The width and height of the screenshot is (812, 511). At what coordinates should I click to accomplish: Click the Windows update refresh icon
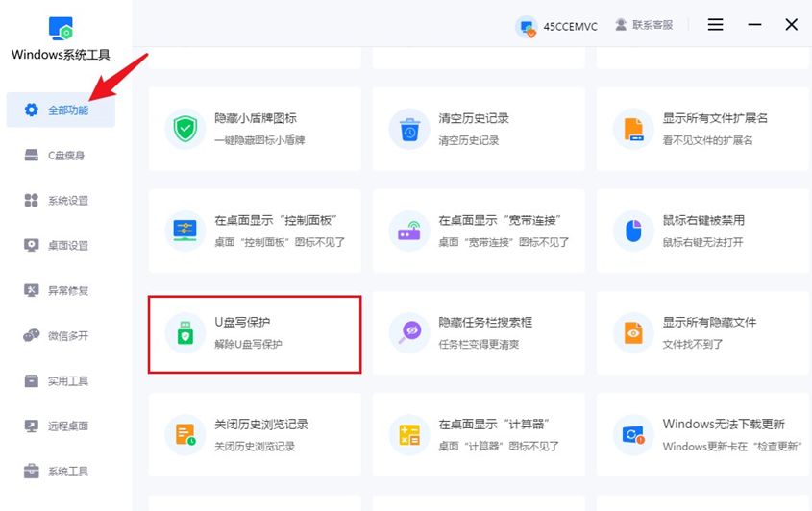[x=633, y=435]
